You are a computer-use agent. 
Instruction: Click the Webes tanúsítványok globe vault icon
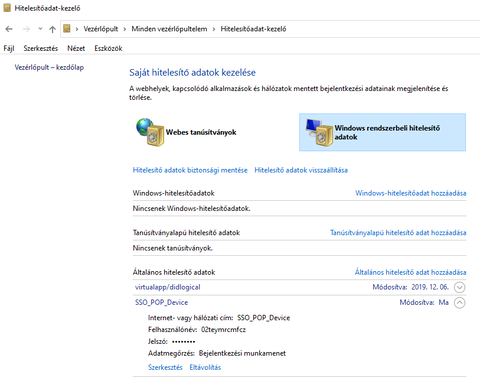[150, 132]
